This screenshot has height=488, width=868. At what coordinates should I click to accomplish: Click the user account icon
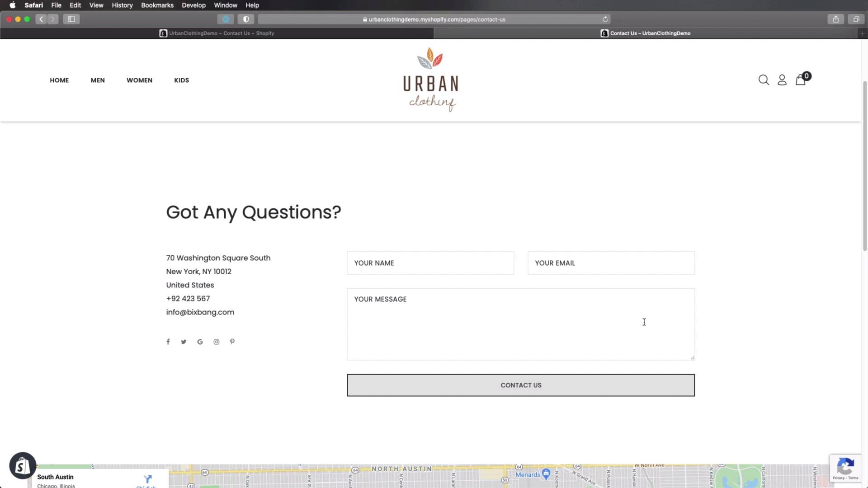[x=782, y=80]
